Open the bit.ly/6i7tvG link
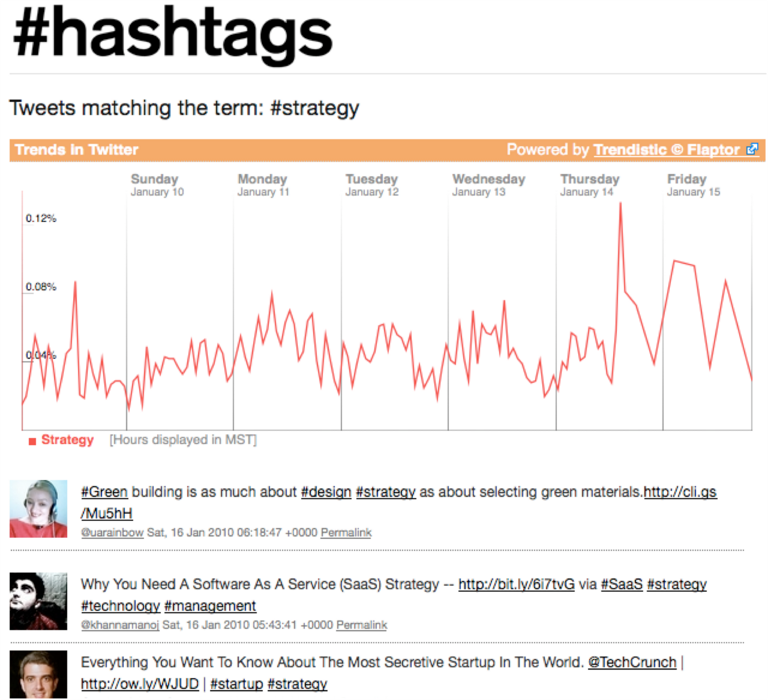This screenshot has height=700, width=768. (516, 584)
